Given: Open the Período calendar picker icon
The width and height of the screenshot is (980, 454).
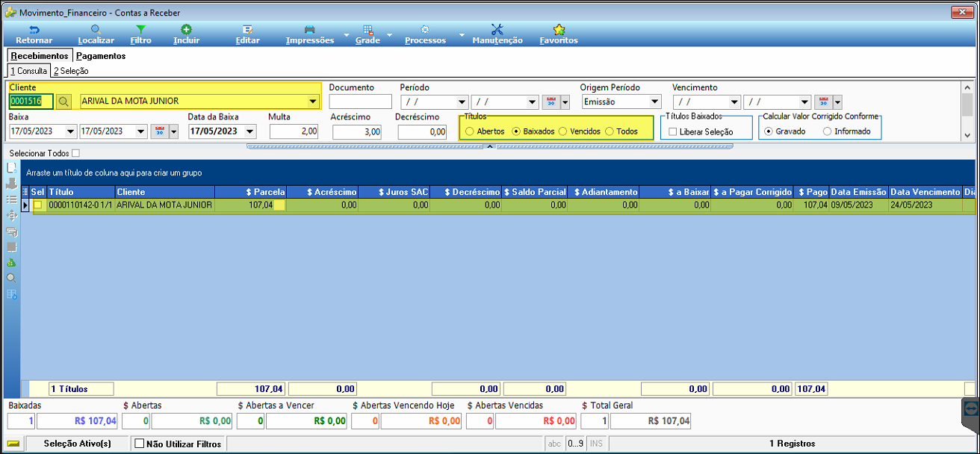Looking at the screenshot, I should pos(551,102).
